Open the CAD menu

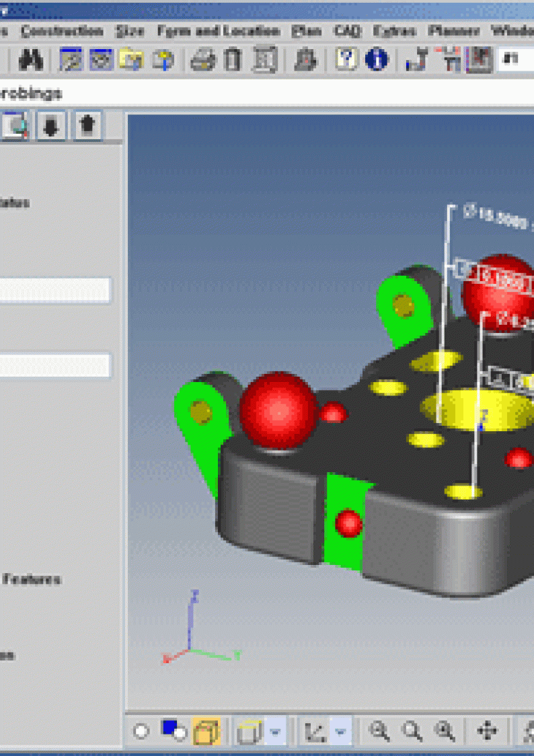tap(348, 32)
